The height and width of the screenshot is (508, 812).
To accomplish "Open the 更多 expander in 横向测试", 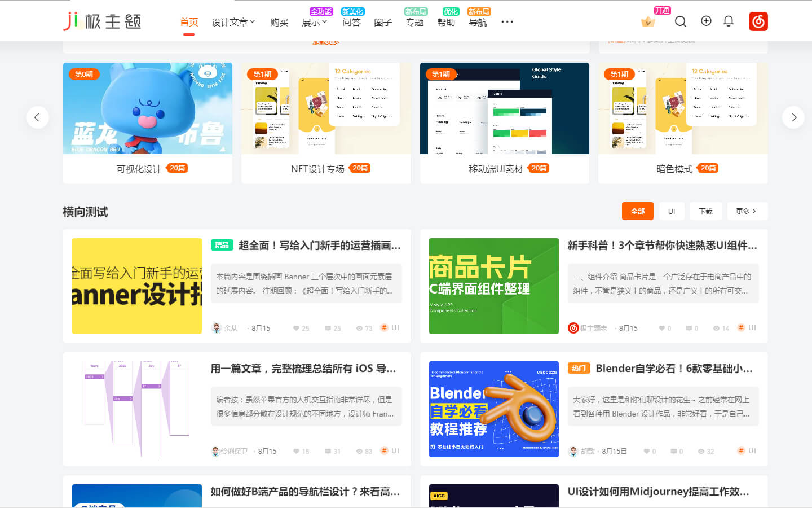I will [x=747, y=211].
